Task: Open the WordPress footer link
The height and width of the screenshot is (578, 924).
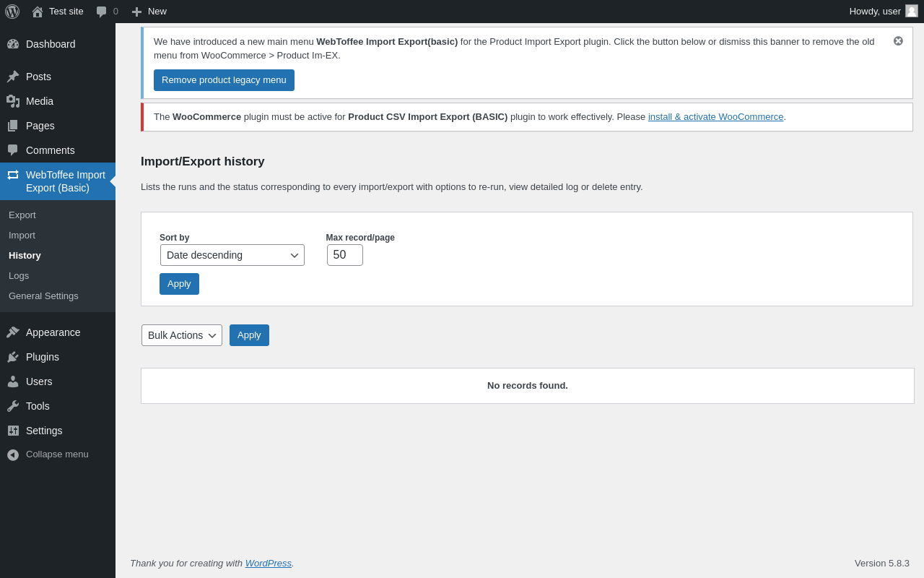Action: 269,564
